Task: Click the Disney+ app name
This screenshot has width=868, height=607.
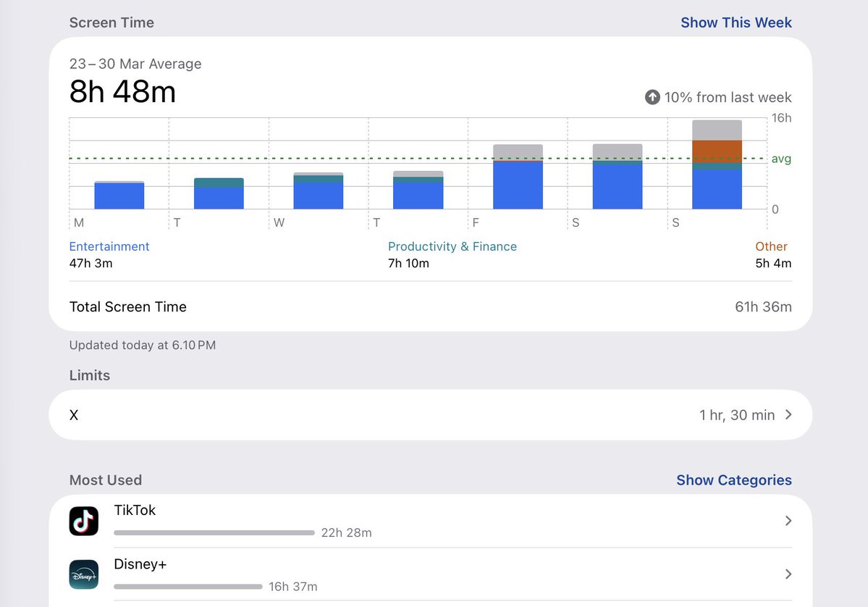Action: (140, 564)
